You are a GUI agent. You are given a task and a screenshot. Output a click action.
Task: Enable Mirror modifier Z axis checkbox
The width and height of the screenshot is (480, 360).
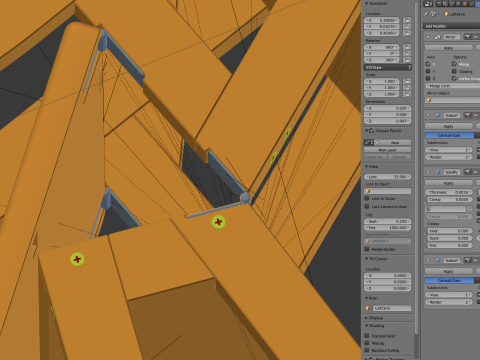pos(428,78)
